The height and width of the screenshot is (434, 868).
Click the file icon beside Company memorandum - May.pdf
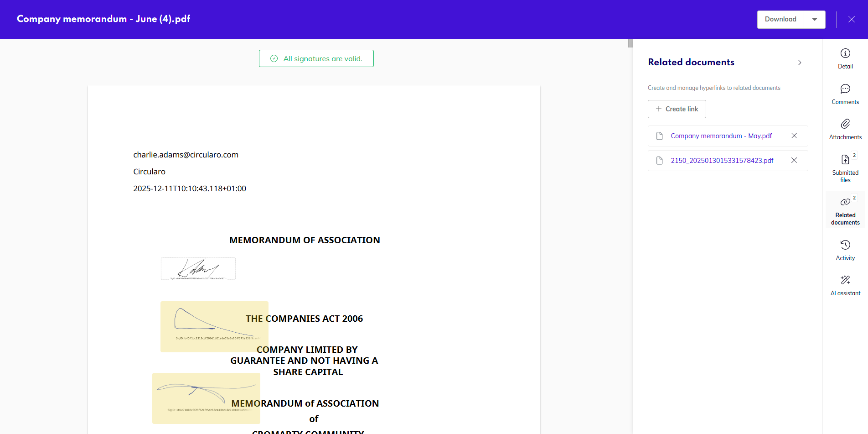659,136
